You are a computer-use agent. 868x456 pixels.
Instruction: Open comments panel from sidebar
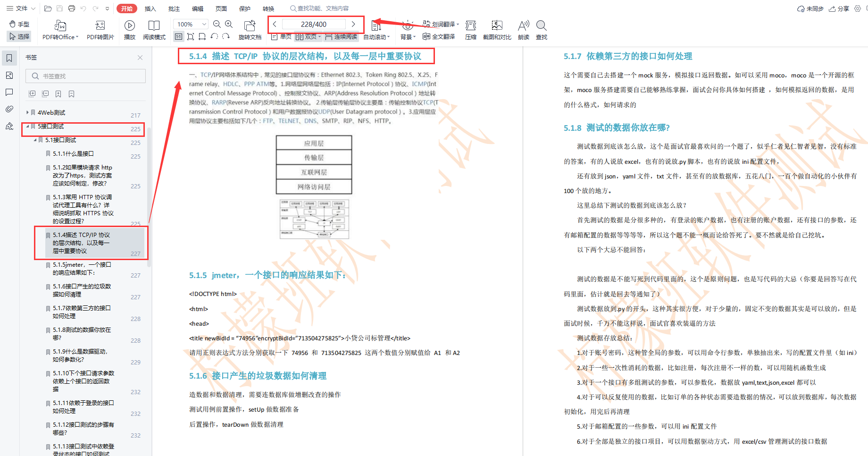tap(9, 92)
